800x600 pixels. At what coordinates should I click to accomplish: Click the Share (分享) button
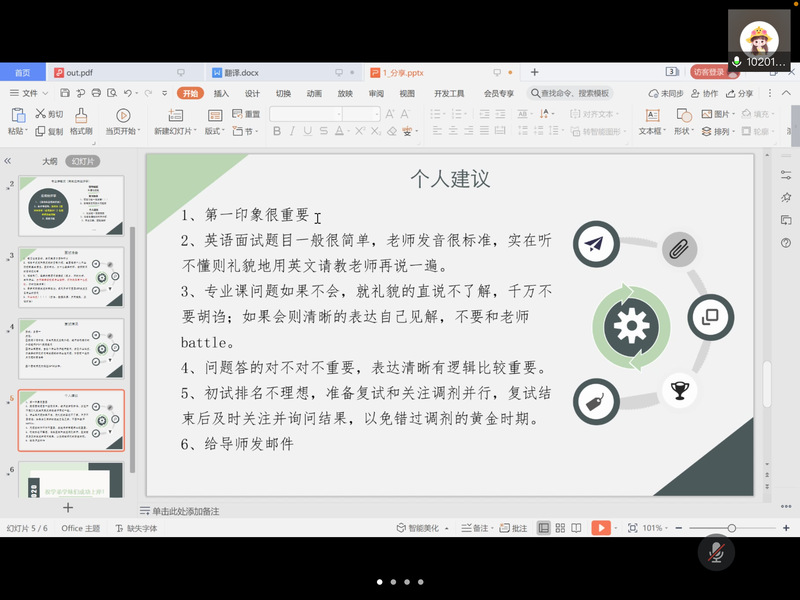click(741, 93)
